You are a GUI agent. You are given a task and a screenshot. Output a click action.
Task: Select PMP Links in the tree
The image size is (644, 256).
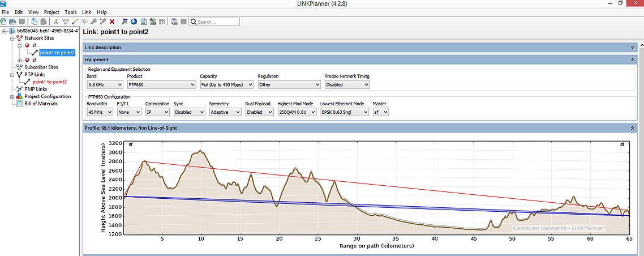click(x=35, y=89)
